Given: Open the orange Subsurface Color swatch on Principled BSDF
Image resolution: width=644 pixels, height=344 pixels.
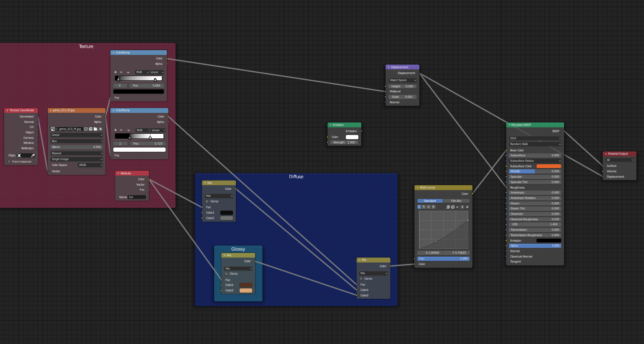Looking at the screenshot, I should coord(548,166).
